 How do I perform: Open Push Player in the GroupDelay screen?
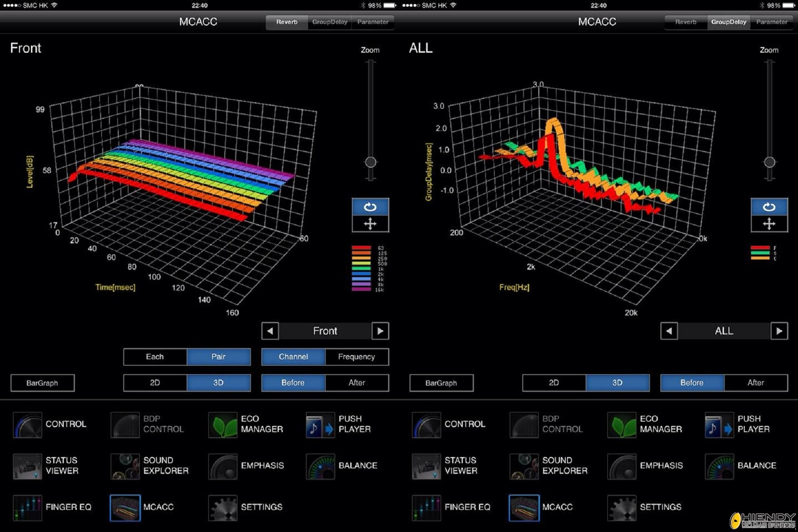(738, 424)
